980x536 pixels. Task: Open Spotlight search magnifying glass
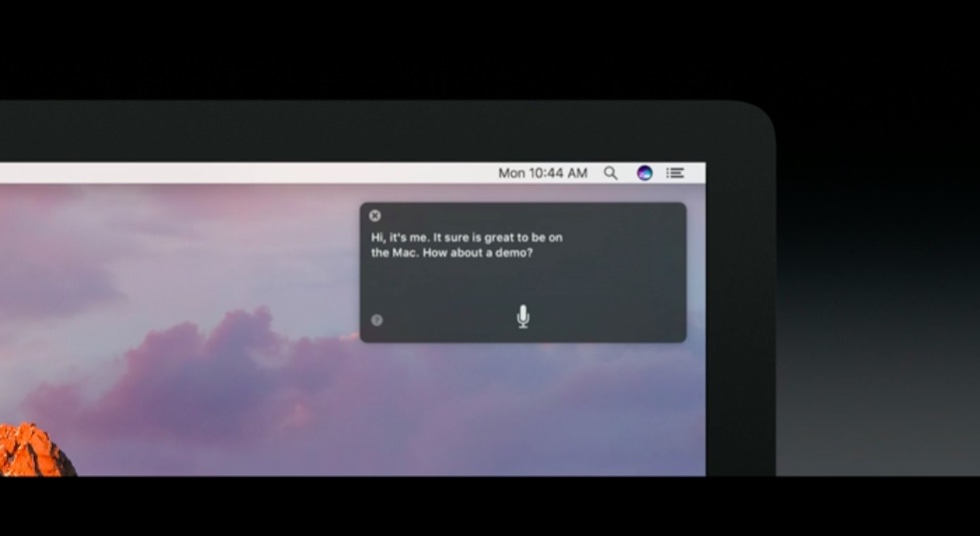tap(610, 173)
